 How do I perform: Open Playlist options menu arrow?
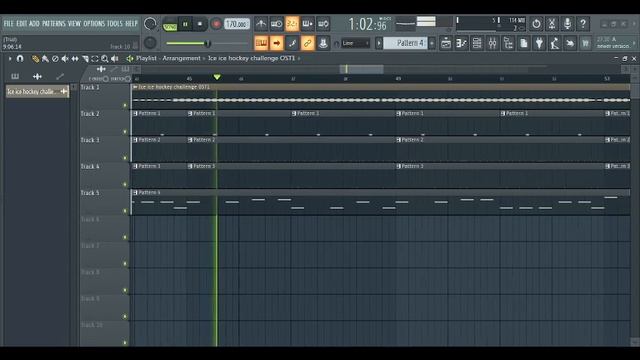10,59
